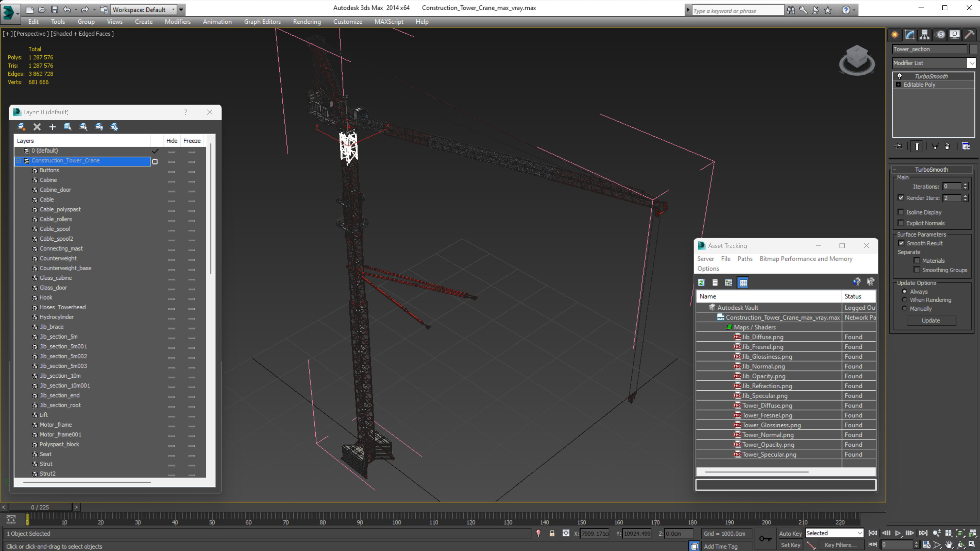The width and height of the screenshot is (980, 551).
Task: Click the Perspective viewport label
Action: click(31, 33)
